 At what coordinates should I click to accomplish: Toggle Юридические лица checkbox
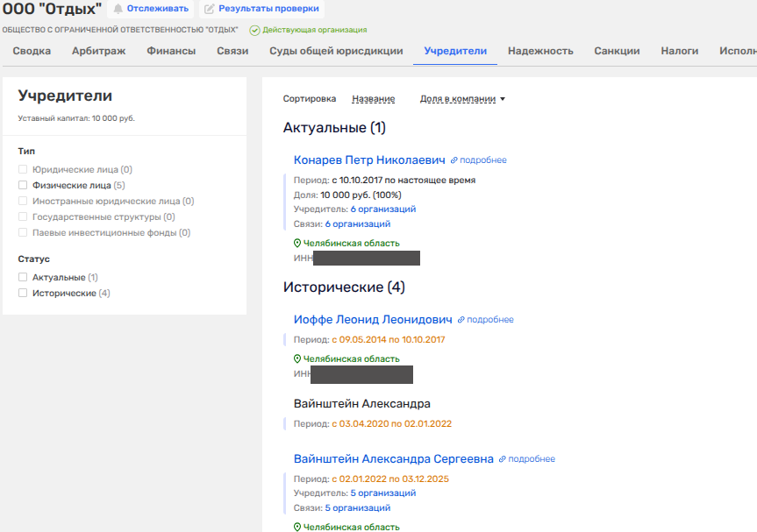point(23,169)
